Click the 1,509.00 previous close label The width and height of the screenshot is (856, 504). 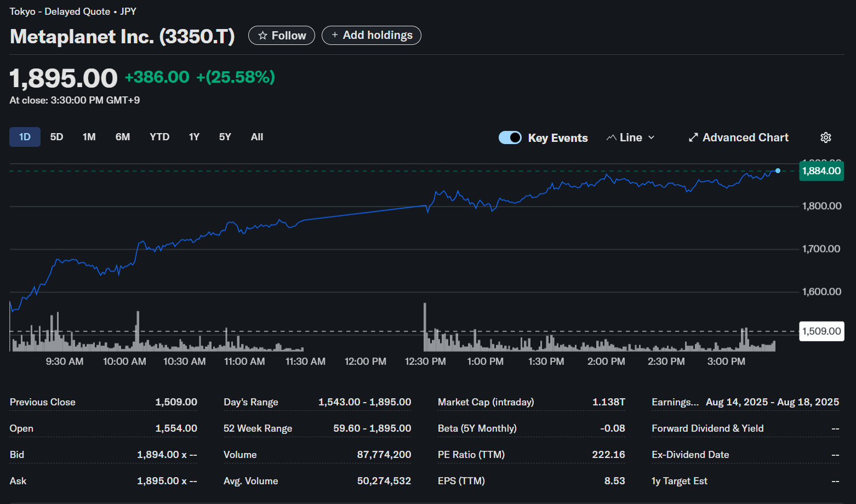[821, 331]
